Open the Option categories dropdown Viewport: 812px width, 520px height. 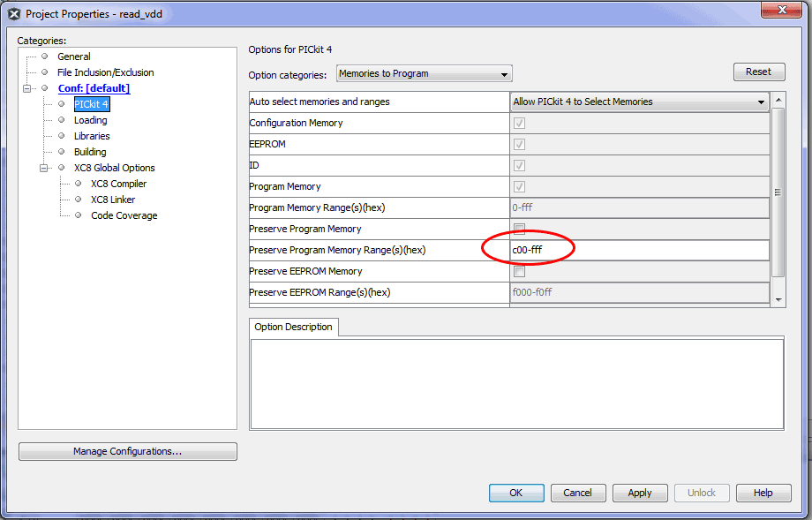(425, 73)
